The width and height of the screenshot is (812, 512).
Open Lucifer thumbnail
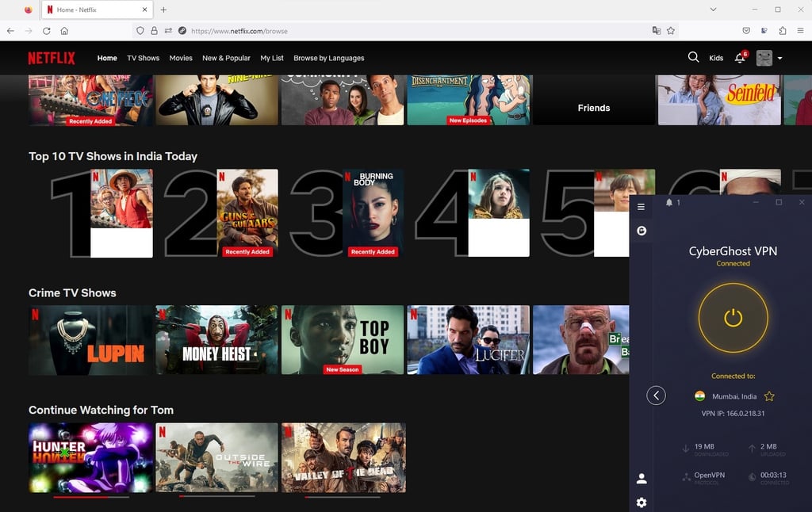click(x=468, y=339)
